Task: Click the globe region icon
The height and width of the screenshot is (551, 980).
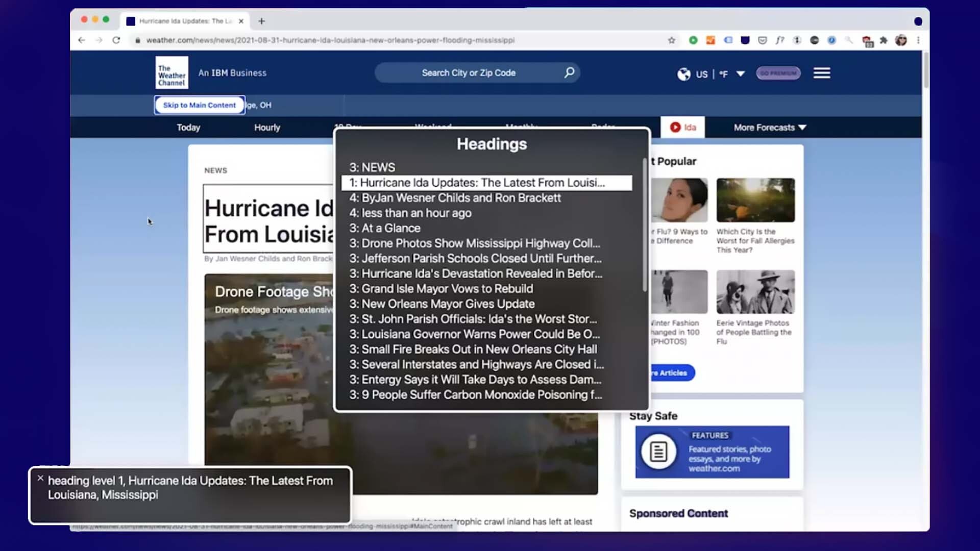Action: (x=683, y=74)
